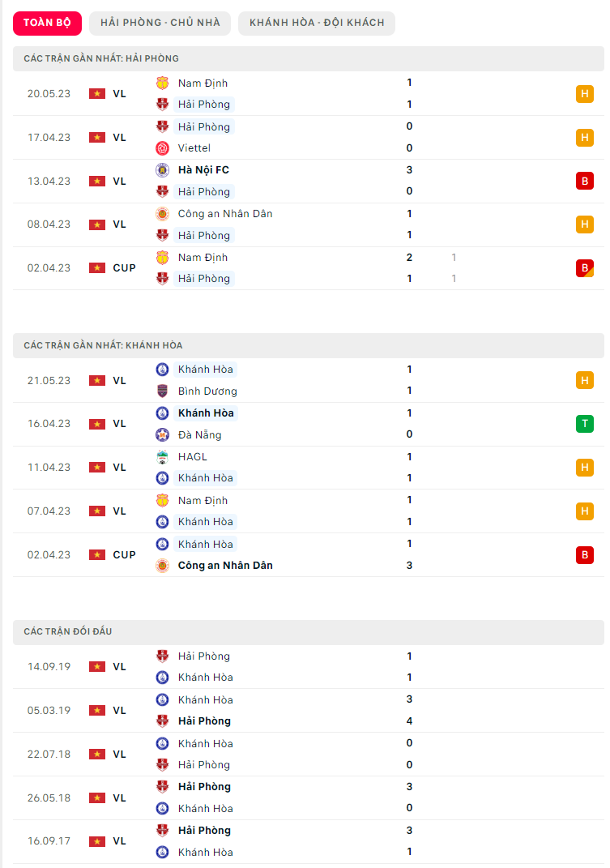Click the CUP label on Khánh Hòa's 02.04.23 match
610x868 pixels.
[x=125, y=555]
